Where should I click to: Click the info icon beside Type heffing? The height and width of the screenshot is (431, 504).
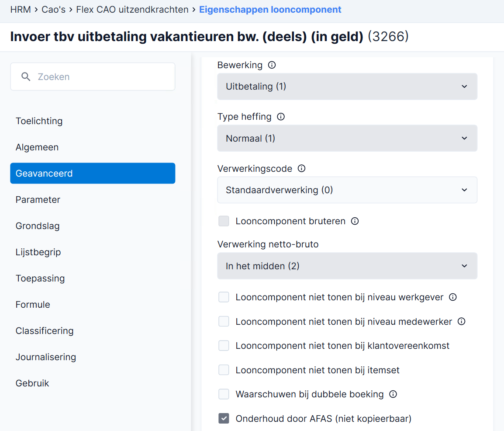coord(281,117)
